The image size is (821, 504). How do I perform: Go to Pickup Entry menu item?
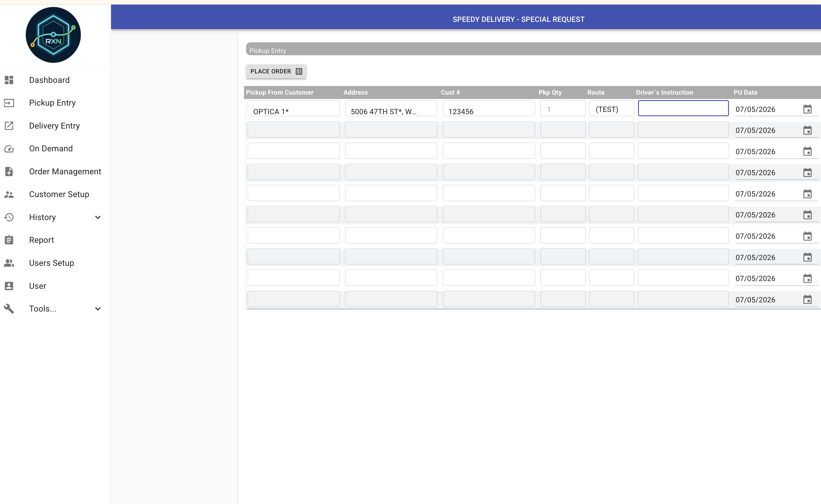coord(52,103)
